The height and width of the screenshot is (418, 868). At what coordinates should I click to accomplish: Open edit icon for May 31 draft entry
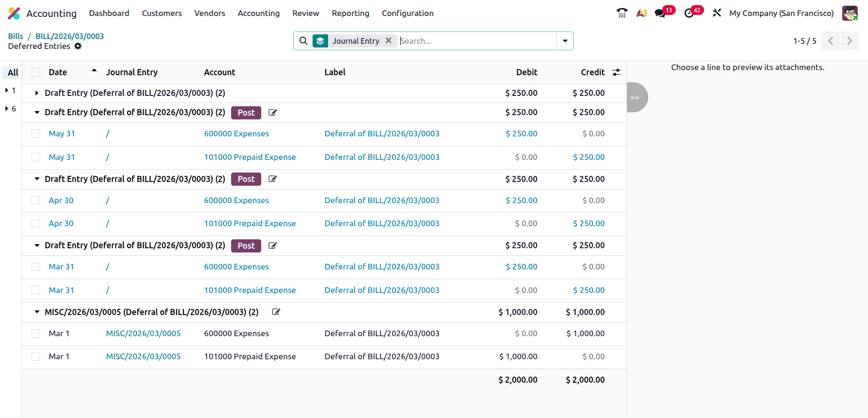tap(273, 113)
